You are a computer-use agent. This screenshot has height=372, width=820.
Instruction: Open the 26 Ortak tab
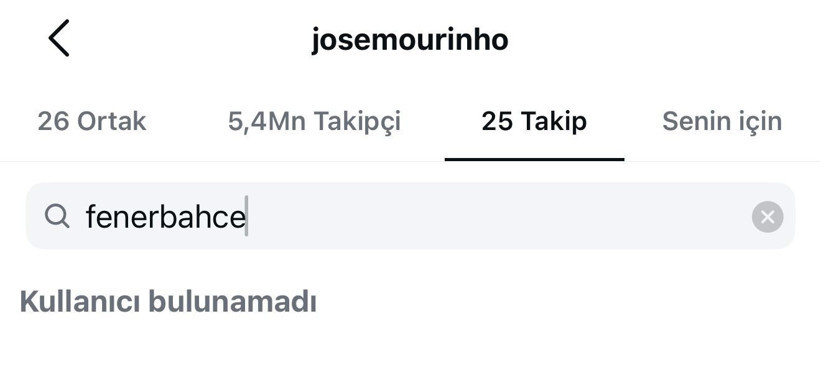(x=92, y=121)
